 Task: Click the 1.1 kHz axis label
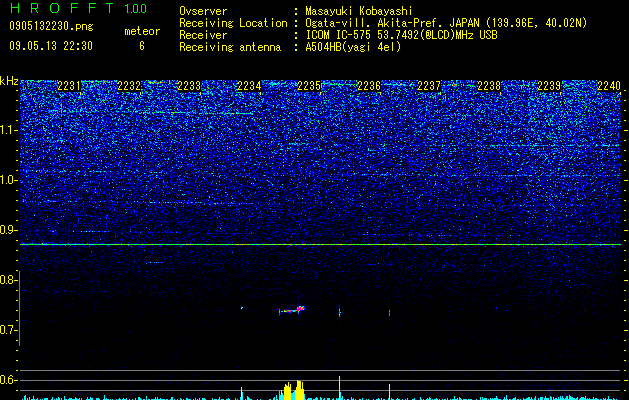(8, 130)
